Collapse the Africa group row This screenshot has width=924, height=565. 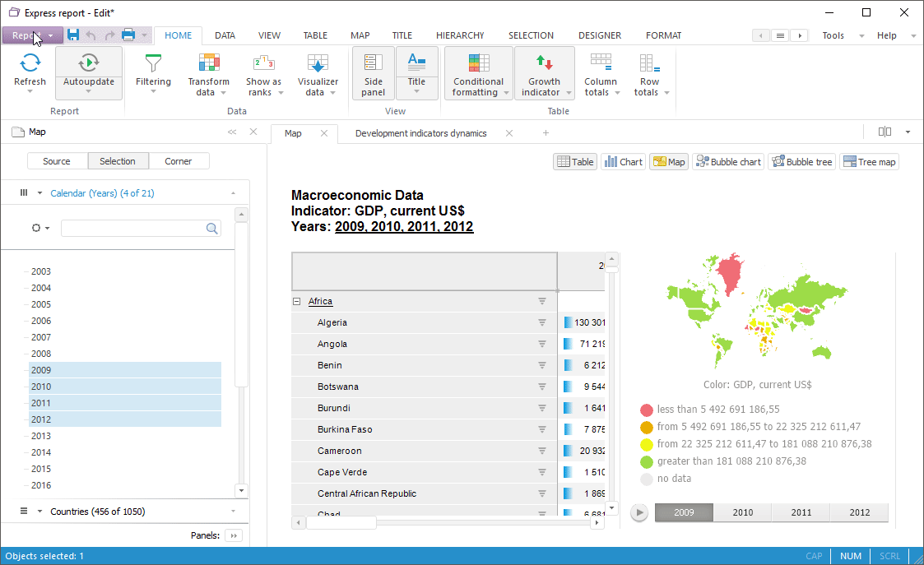(297, 302)
